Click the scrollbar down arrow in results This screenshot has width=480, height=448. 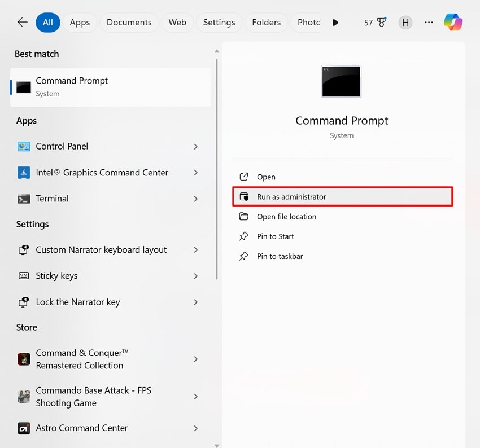[x=217, y=446]
